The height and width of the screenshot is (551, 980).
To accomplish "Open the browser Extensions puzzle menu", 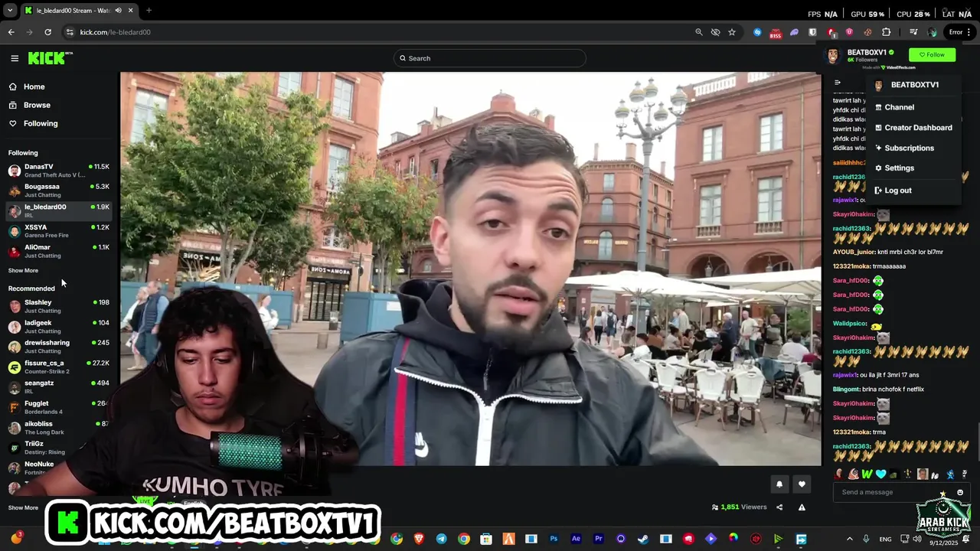I will click(886, 32).
